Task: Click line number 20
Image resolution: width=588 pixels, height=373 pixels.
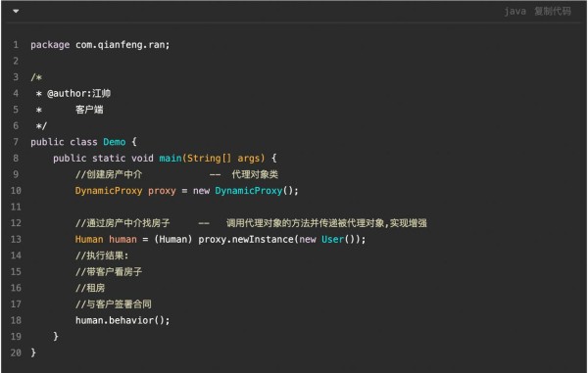Action: tap(16, 352)
